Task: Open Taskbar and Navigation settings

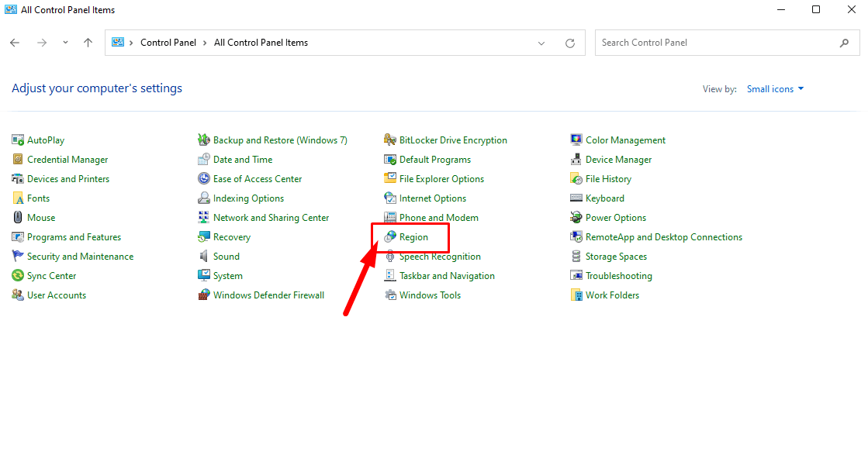Action: click(447, 276)
